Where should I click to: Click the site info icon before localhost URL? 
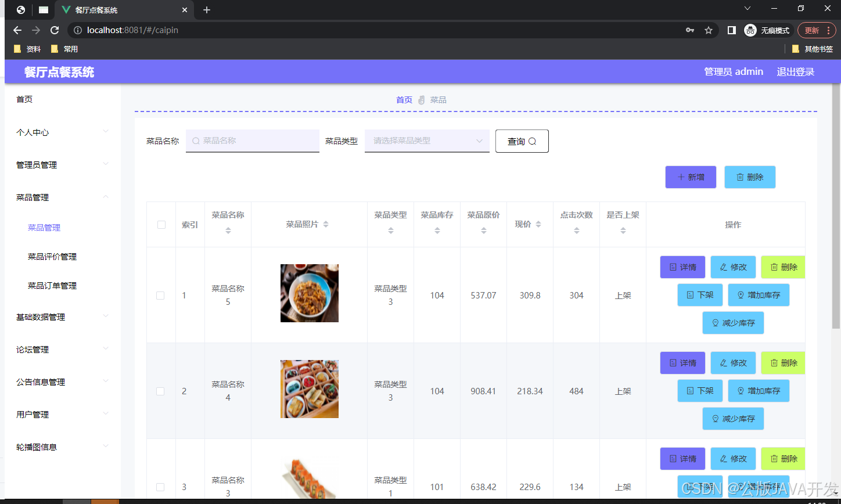click(78, 30)
